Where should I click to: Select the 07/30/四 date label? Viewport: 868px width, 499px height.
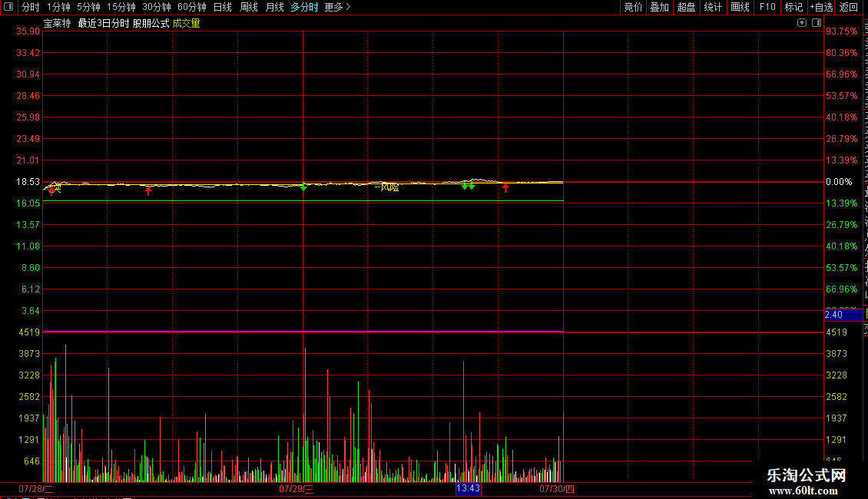(x=557, y=489)
